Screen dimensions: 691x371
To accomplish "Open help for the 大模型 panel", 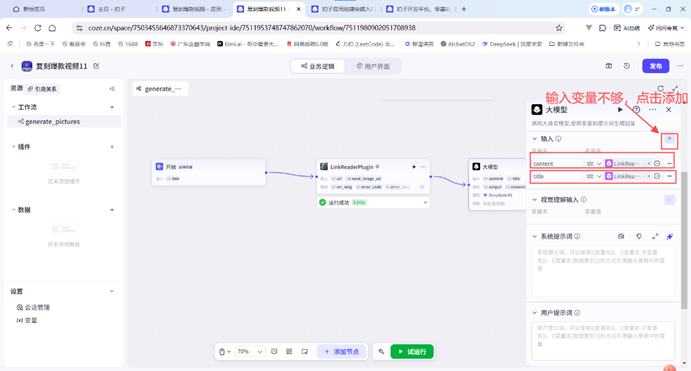I will pyautogui.click(x=636, y=110).
